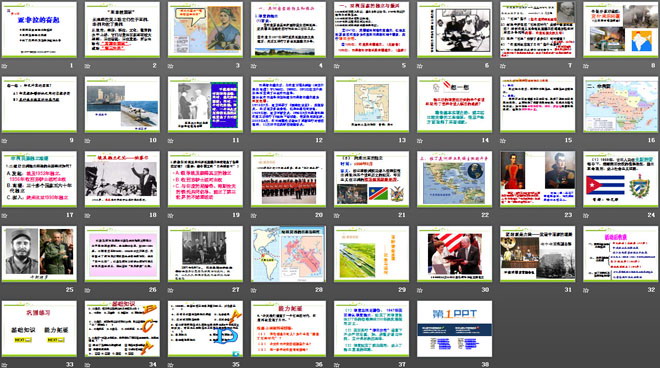Image resolution: width=660 pixels, height=368 pixels.
Task: Select slide 23 with two uniformed portraits
Action: (x=538, y=179)
